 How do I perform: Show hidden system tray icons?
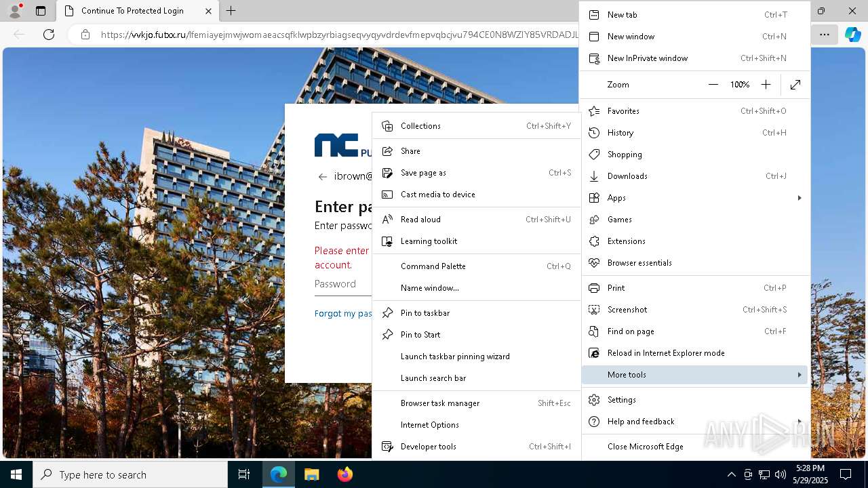731,474
